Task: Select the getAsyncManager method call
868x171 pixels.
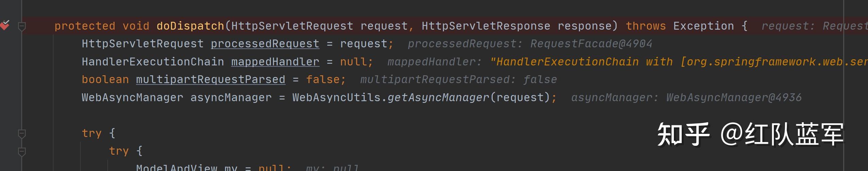Action: 438,97
